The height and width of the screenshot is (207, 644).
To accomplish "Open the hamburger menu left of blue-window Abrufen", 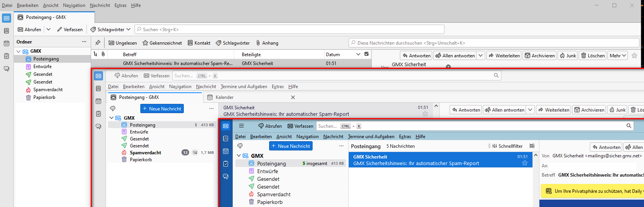I will click(x=241, y=126).
